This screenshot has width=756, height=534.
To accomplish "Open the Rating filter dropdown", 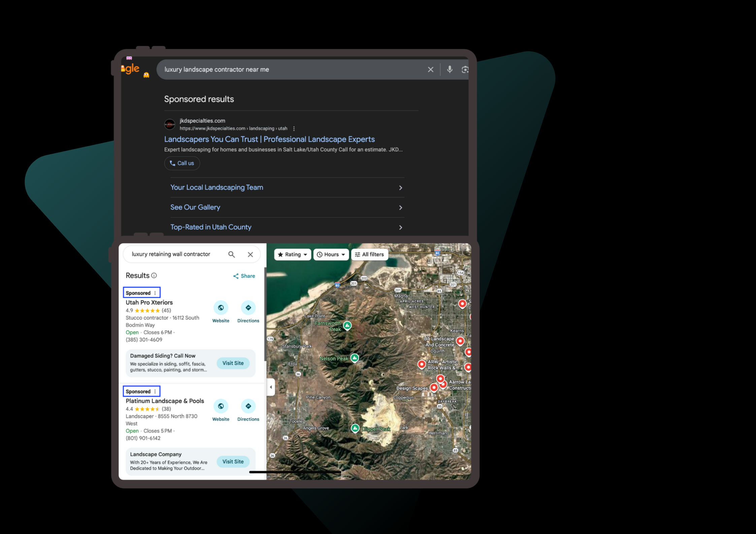I will [x=292, y=254].
